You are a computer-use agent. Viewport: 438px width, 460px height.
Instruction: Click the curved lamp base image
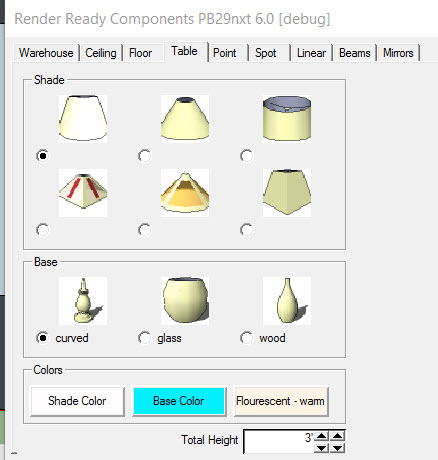tap(83, 301)
